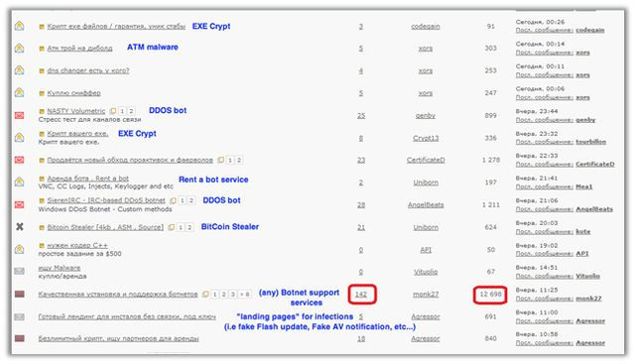Click the red envelope icon beside 'SierenIRC' thread
This screenshot has height=364, width=635.
pyautogui.click(x=19, y=204)
